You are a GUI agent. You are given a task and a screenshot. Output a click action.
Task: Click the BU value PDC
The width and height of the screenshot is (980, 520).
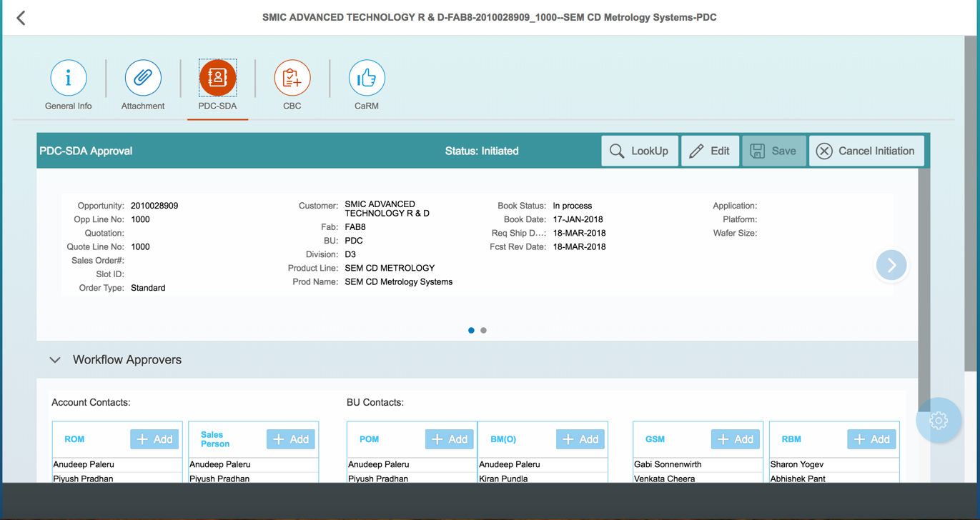(354, 241)
